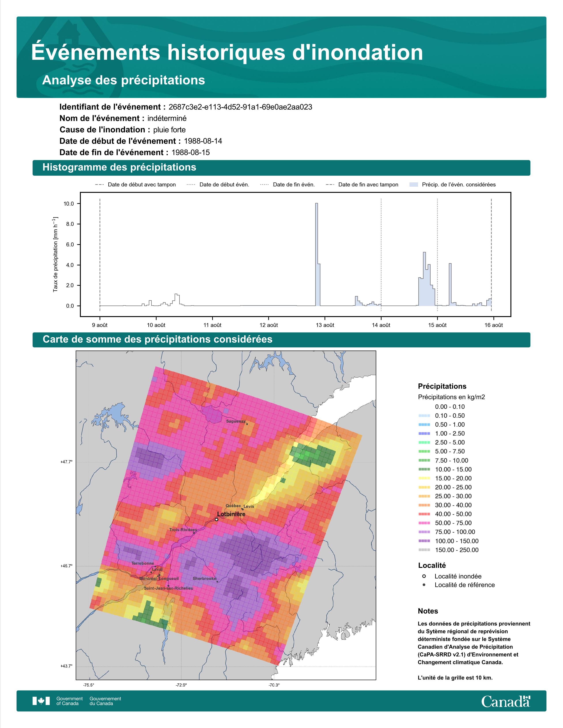Click the 'Localité de référence' legend dot
Image resolution: width=563 pixels, height=728 pixels.
[424, 585]
